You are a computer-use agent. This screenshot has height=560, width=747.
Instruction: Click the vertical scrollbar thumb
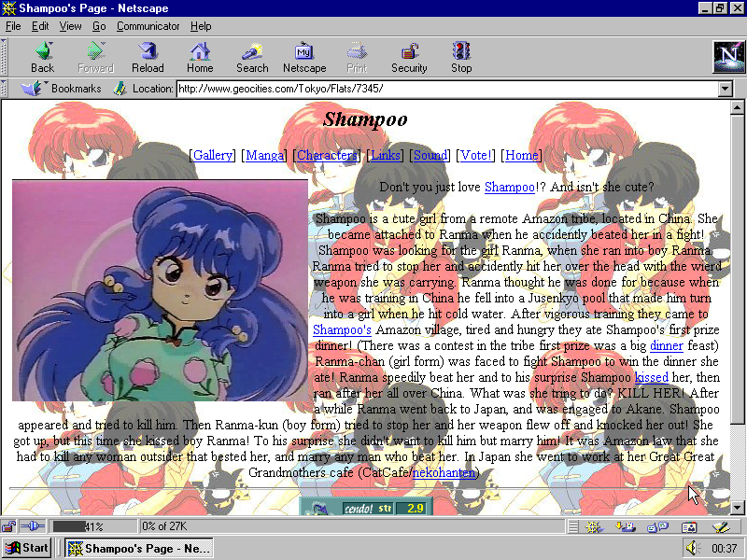click(737, 269)
